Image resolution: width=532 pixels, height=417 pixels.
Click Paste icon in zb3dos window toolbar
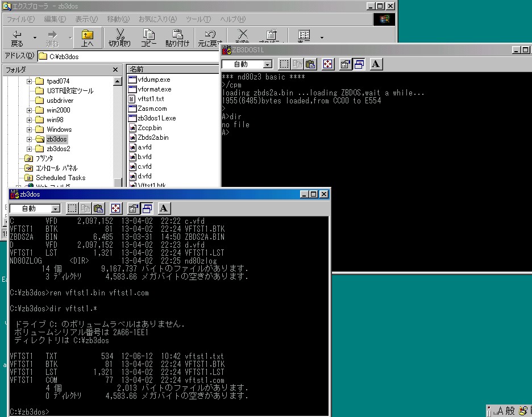click(98, 208)
